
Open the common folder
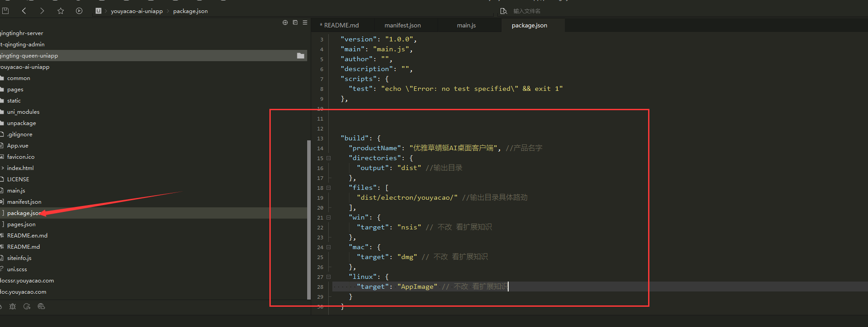(x=18, y=78)
